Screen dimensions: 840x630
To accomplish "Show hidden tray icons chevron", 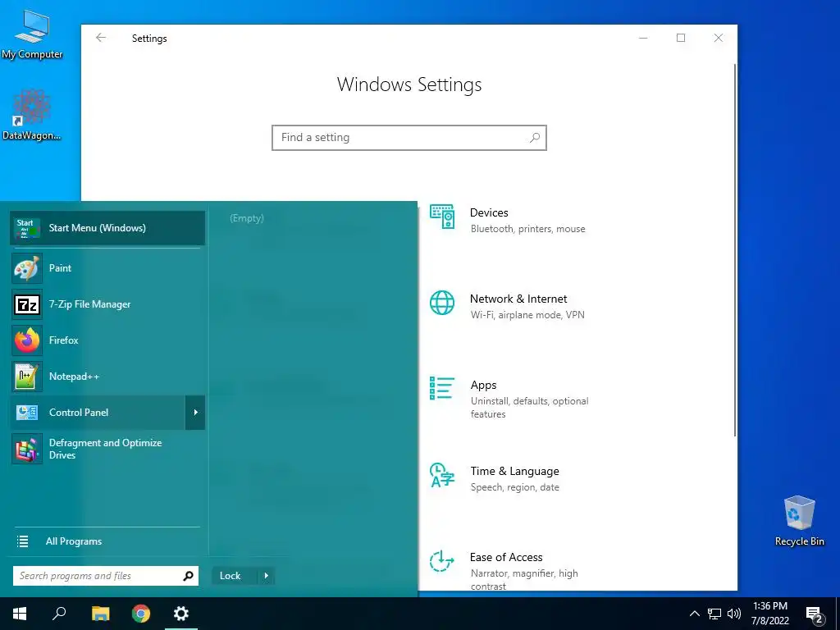I will 694,614.
